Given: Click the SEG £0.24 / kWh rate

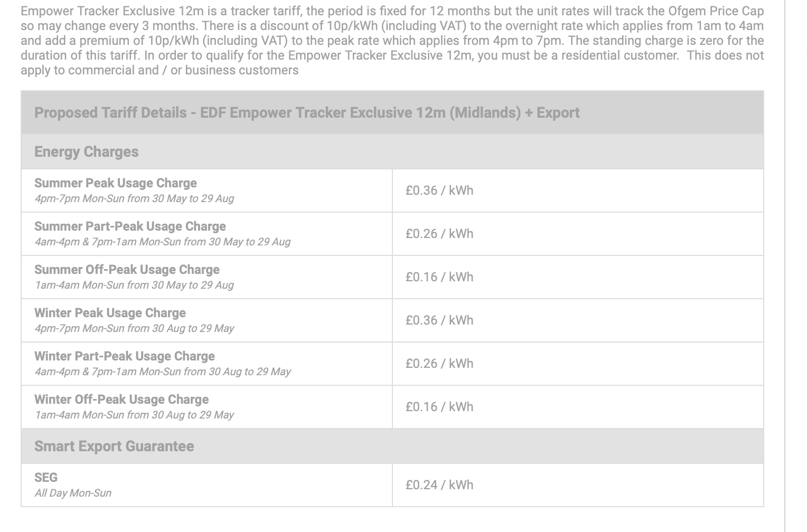Looking at the screenshot, I should pyautogui.click(x=439, y=485).
